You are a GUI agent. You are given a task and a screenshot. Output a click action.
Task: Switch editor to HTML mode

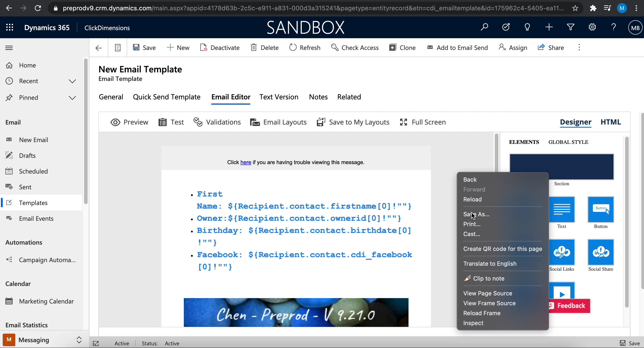[x=611, y=122]
